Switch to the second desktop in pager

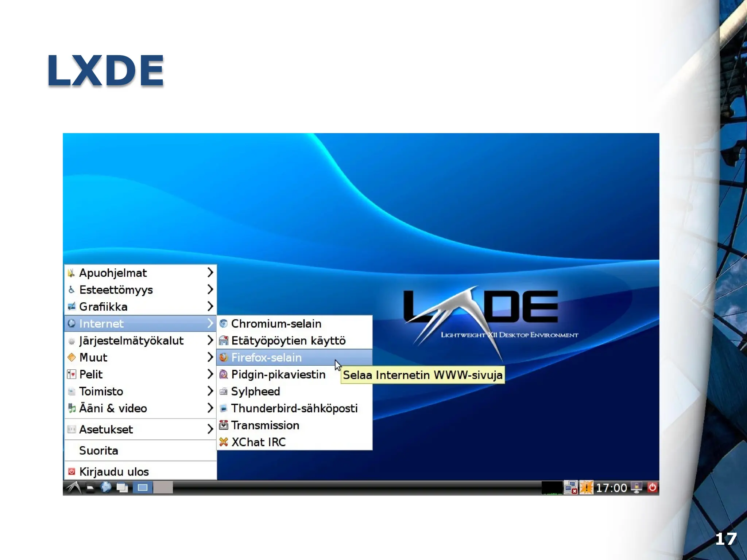pos(163,488)
